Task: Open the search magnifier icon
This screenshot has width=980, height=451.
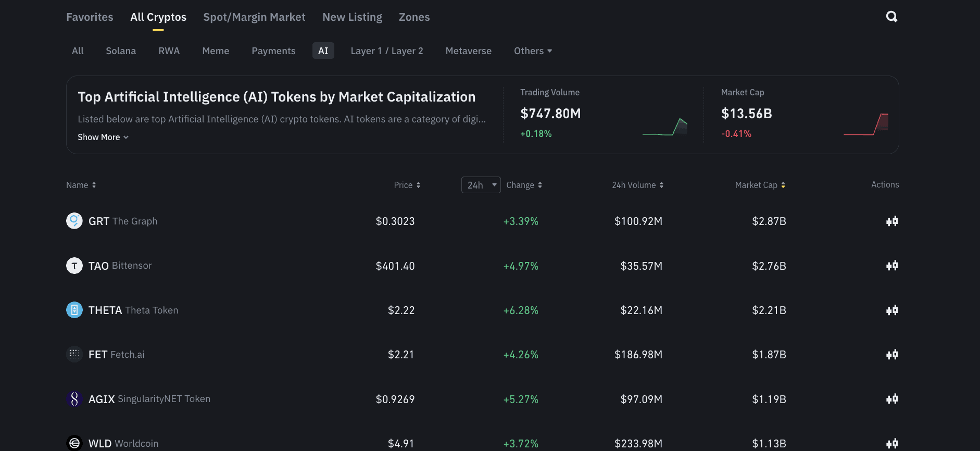Action: point(891,17)
